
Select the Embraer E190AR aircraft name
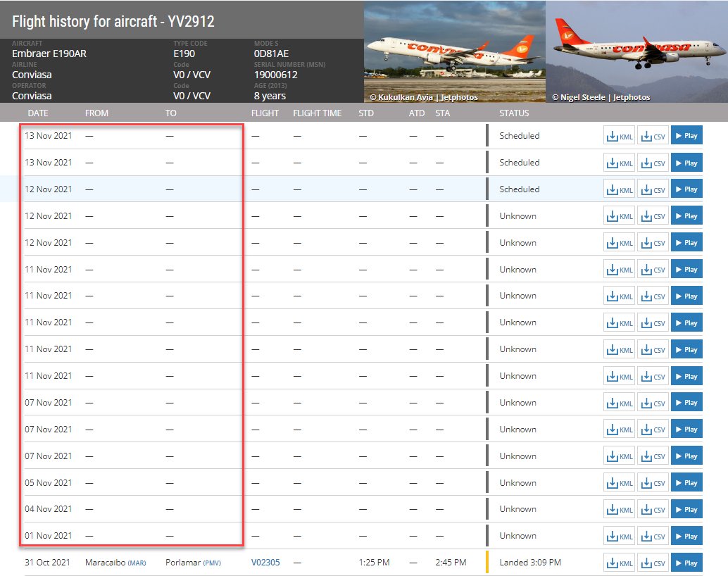[49, 54]
